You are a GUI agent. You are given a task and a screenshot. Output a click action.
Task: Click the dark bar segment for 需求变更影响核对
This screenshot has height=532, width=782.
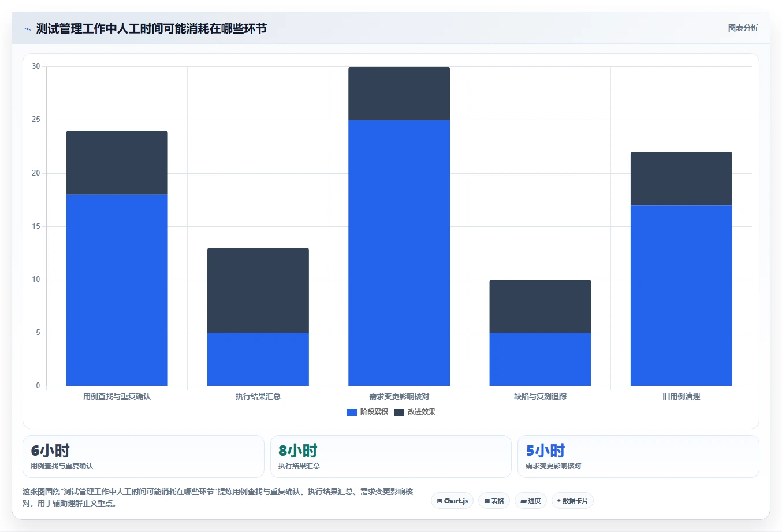coord(399,94)
